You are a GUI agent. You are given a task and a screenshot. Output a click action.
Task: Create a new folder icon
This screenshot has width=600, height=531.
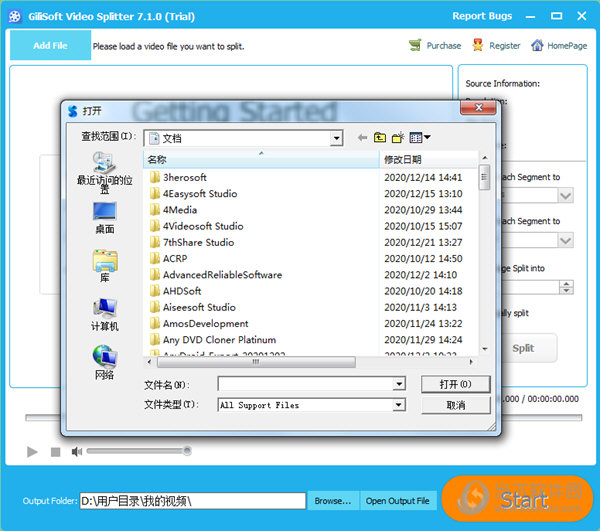click(x=398, y=137)
